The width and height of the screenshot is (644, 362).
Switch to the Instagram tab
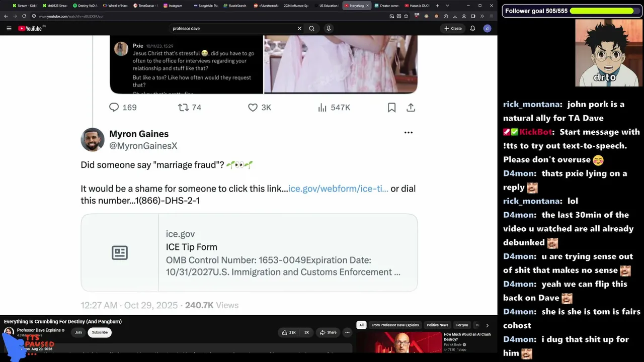[x=175, y=6]
